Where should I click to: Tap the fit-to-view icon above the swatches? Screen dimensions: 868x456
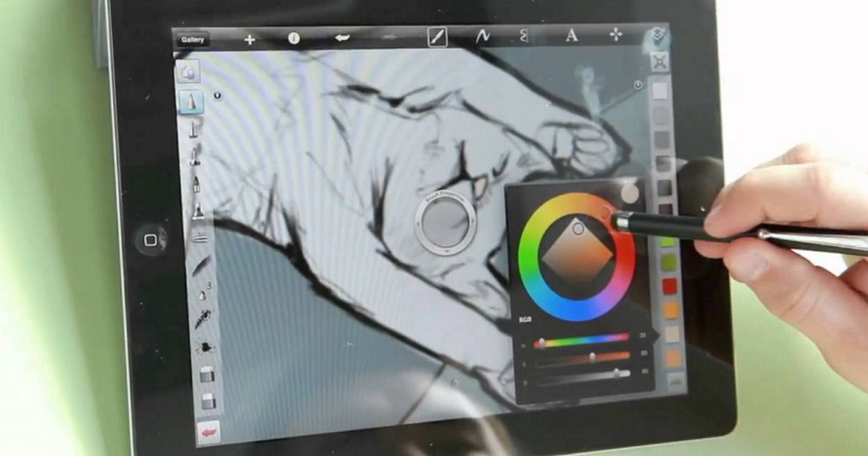pyautogui.click(x=659, y=62)
